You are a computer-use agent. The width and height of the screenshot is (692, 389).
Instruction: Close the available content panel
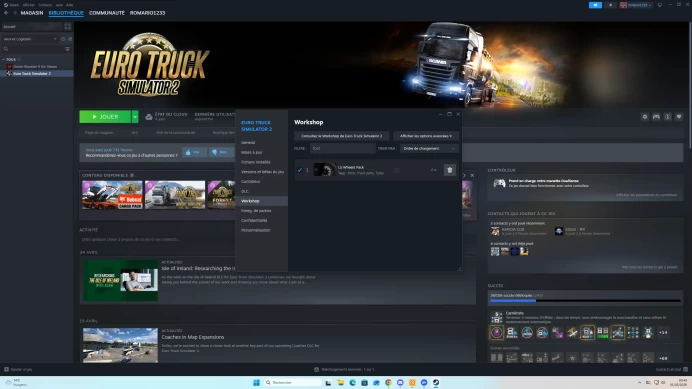pyautogui.click(x=472, y=175)
